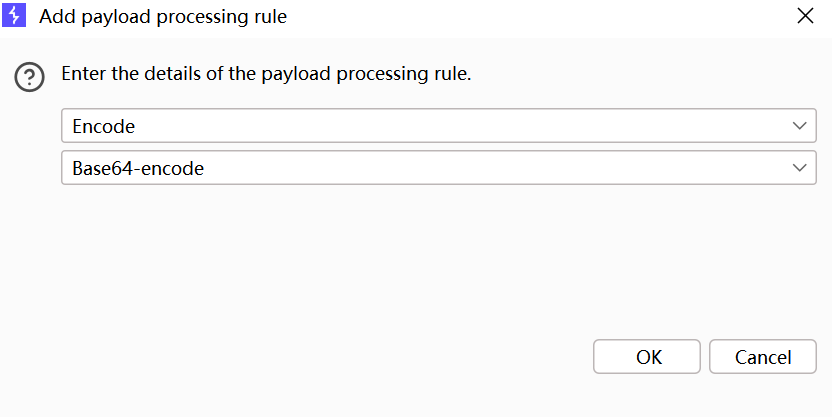
Task: Click the chevron beside the Encode selection
Action: coord(799,126)
